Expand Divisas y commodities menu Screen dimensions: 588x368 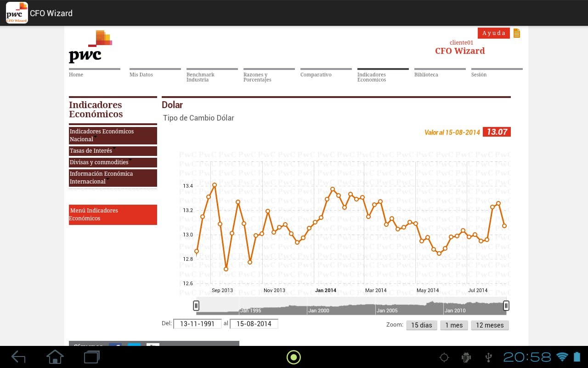pos(113,162)
